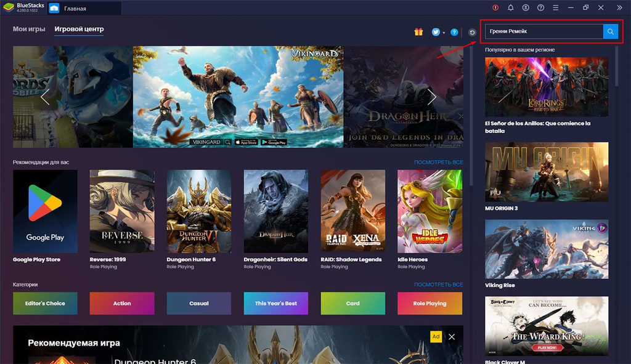This screenshot has width=631, height=364.
Task: Select the Игровой центр tab
Action: pyautogui.click(x=79, y=29)
